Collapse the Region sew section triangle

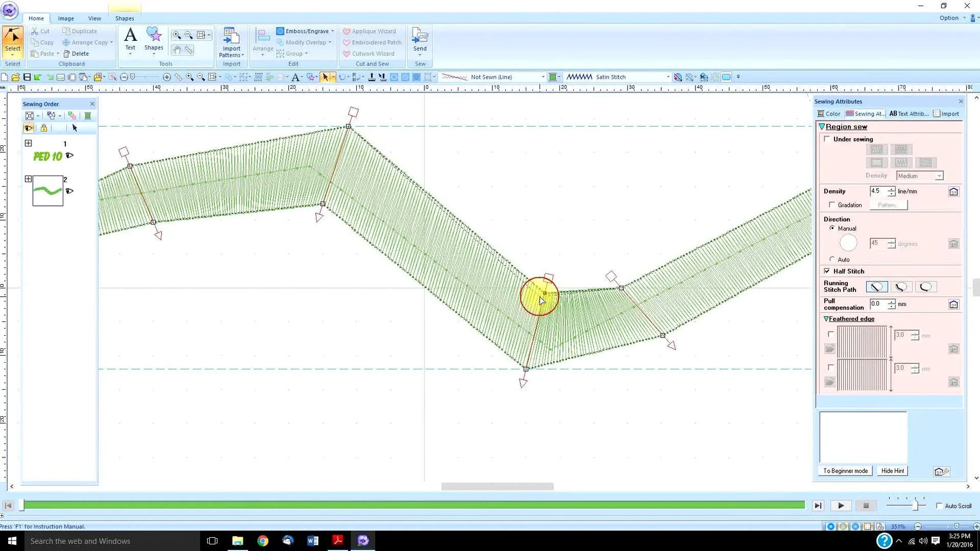(822, 126)
